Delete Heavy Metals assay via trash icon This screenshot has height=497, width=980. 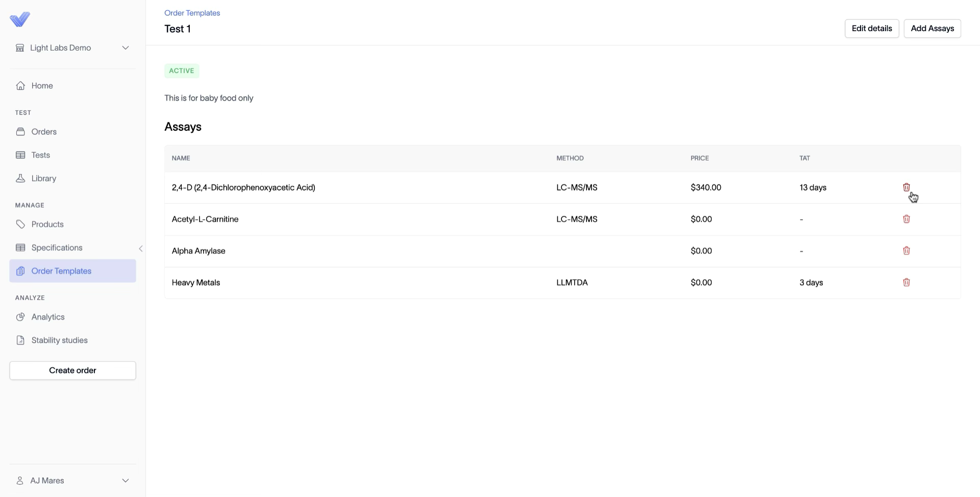tap(906, 282)
